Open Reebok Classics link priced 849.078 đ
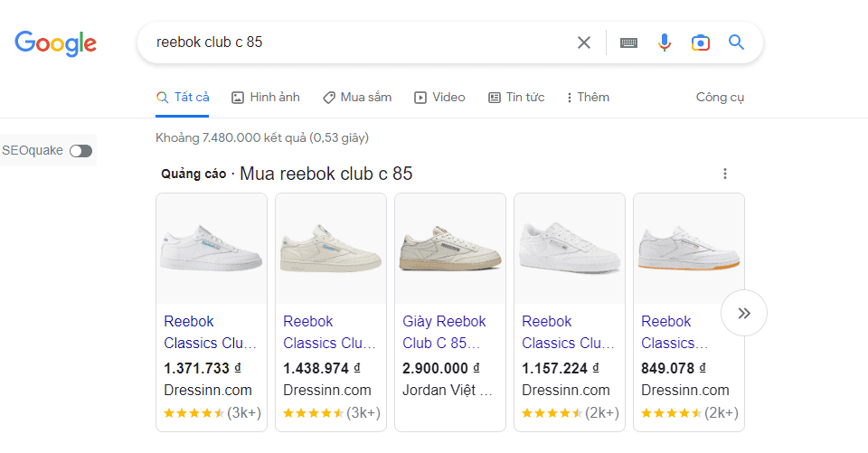The image size is (868, 453). tap(675, 332)
